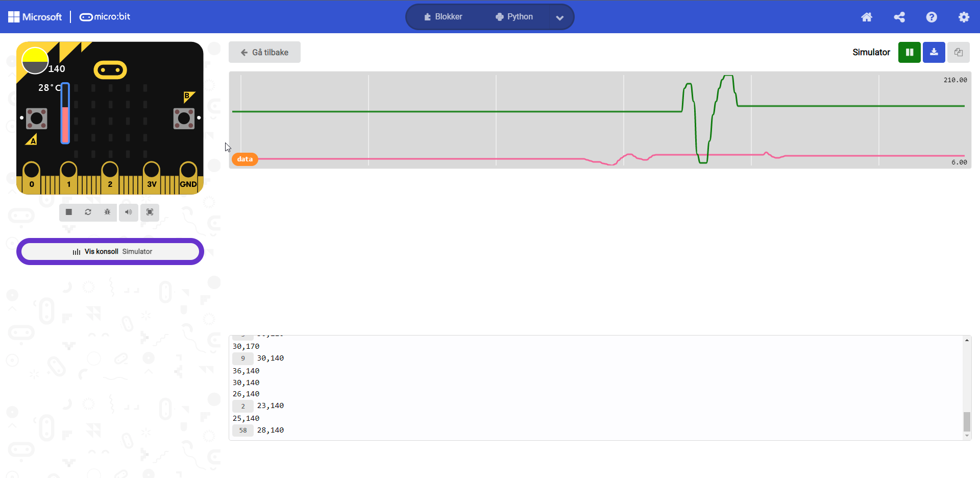
Task: Open the Settings gear menu
Action: coord(964,17)
